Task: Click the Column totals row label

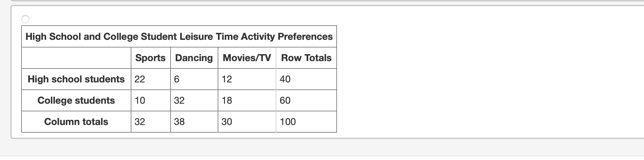Action: (76, 122)
